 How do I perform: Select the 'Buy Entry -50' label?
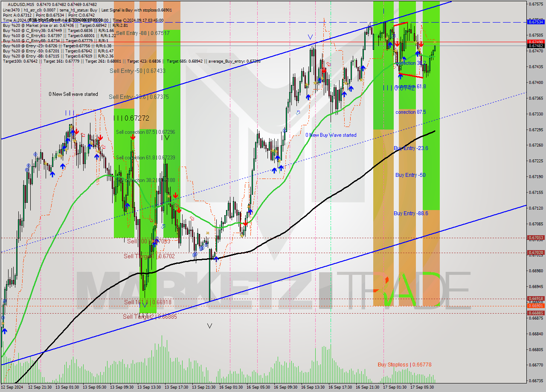click(x=410, y=175)
